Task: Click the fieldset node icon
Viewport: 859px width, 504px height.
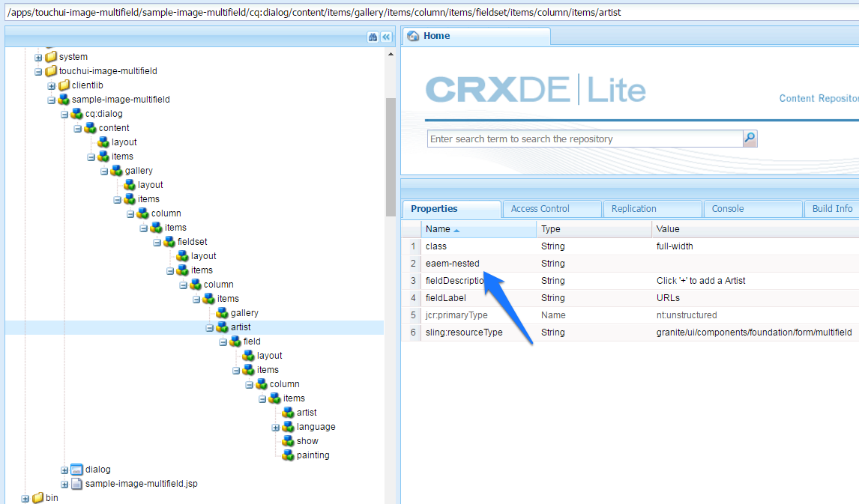Action: point(169,241)
